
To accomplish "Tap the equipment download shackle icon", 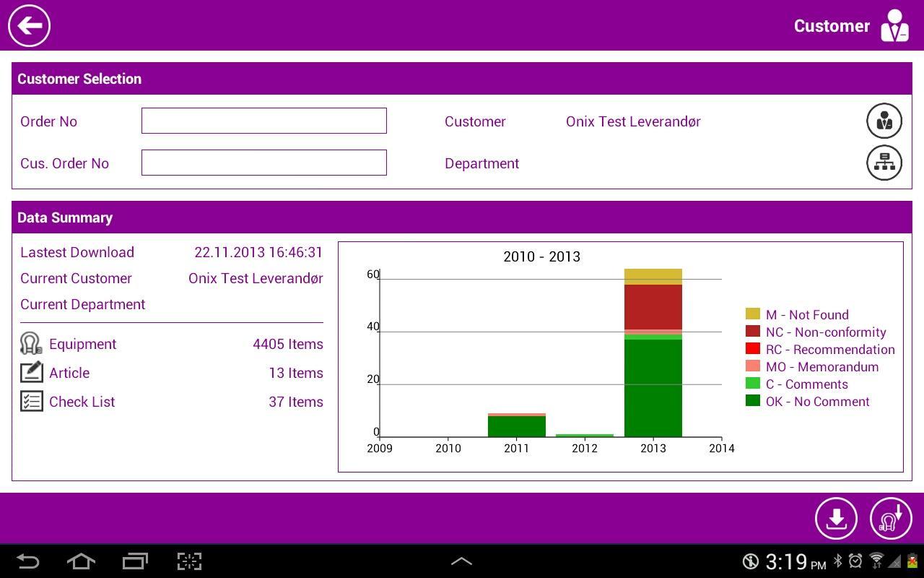I will (891, 518).
